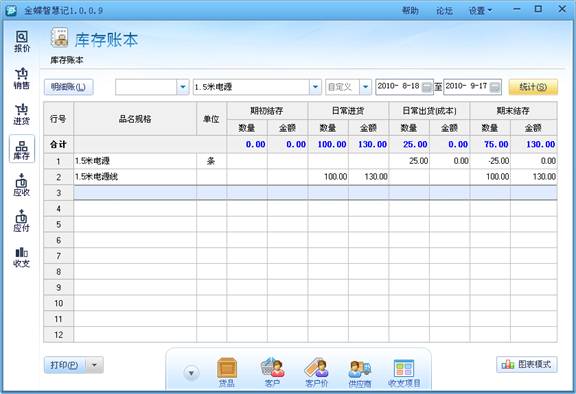576x394 pixels.
Task: Open the 应付 payables sidebar icon
Action: tap(22, 221)
